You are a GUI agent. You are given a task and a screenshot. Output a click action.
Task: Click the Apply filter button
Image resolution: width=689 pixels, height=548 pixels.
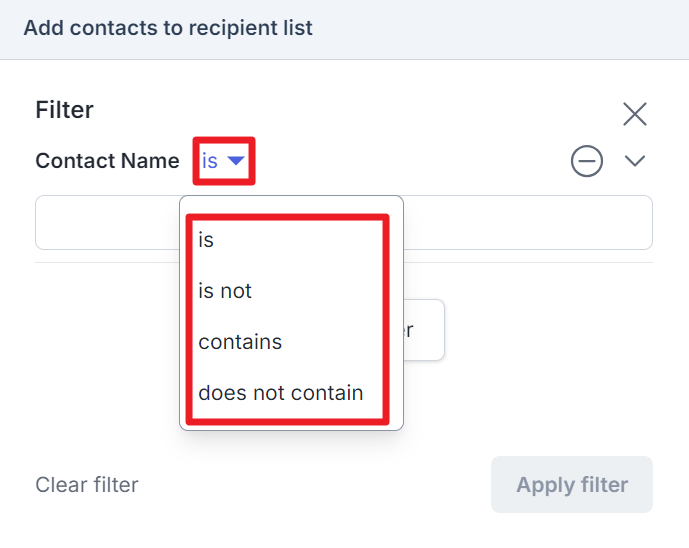point(572,484)
